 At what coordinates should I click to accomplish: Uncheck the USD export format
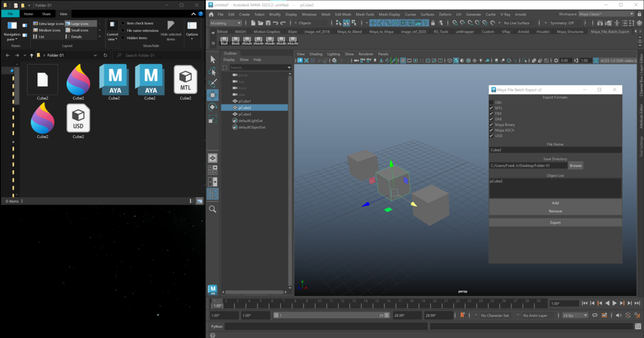(x=491, y=136)
